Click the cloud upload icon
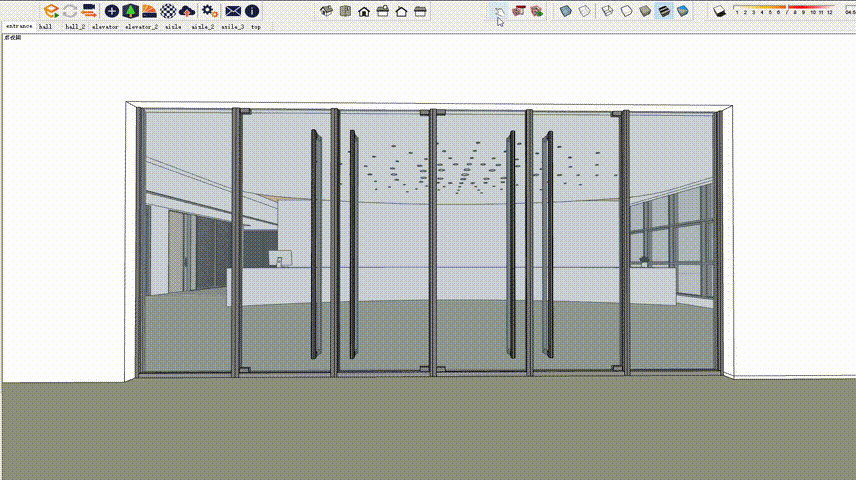Image resolution: width=856 pixels, height=480 pixels. coord(187,11)
